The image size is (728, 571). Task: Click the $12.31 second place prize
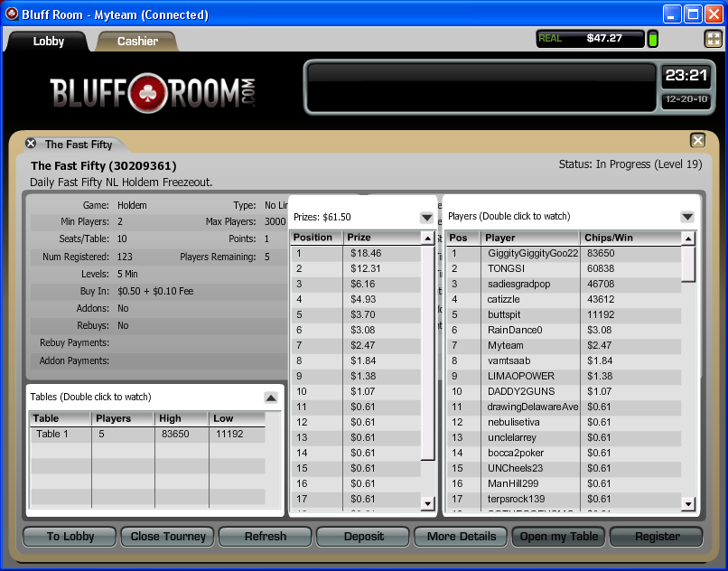click(366, 269)
